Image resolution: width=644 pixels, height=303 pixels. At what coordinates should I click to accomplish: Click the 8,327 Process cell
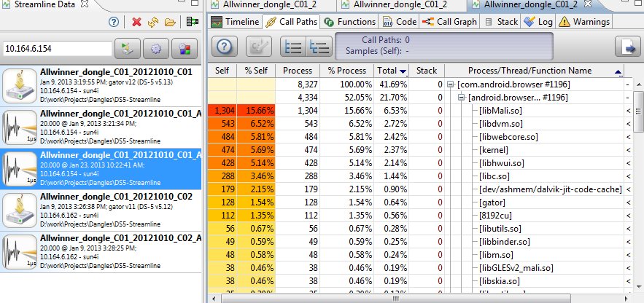tap(298, 85)
